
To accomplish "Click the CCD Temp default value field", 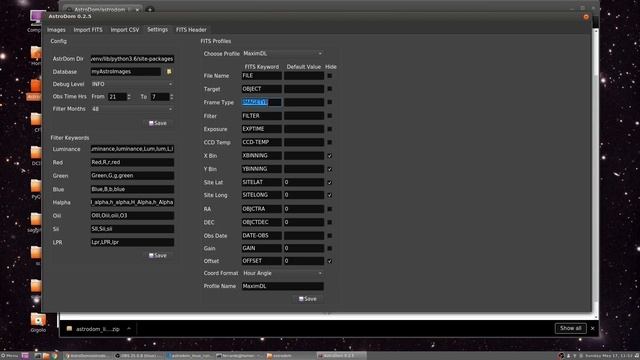I will (x=304, y=142).
